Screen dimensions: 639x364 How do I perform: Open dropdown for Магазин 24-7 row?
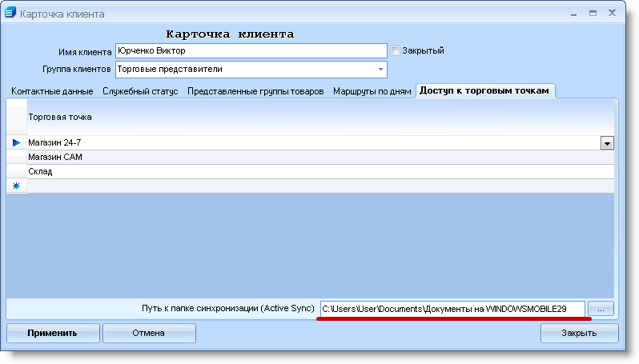click(607, 142)
